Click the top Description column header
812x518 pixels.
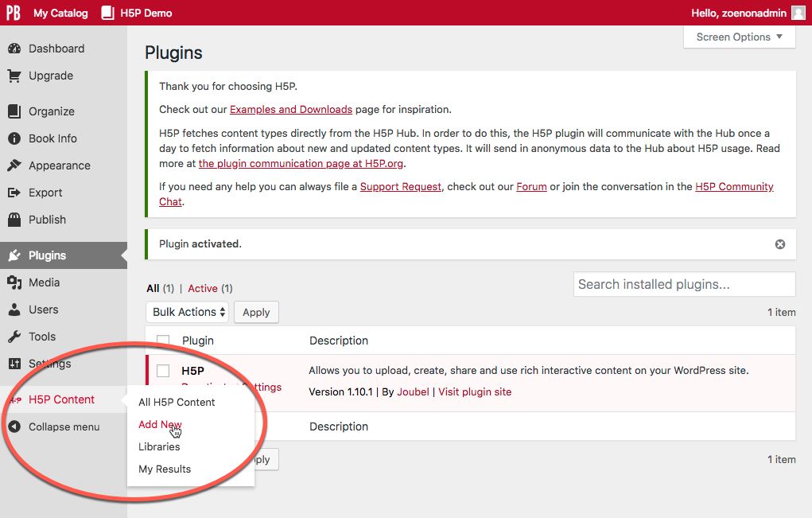pyautogui.click(x=339, y=341)
